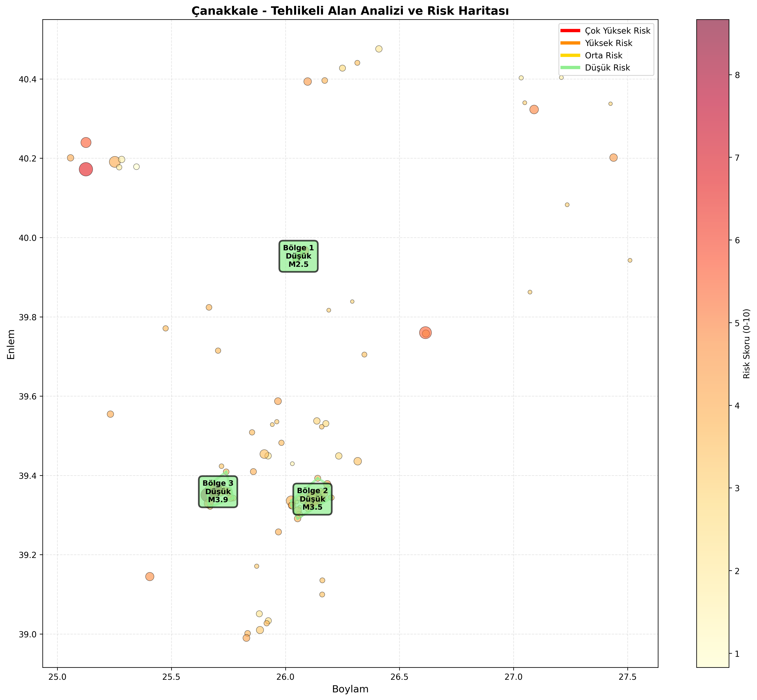Viewport: 757px width, 700px height.
Task: Click the colorbar tick label 8
Action: tap(737, 75)
